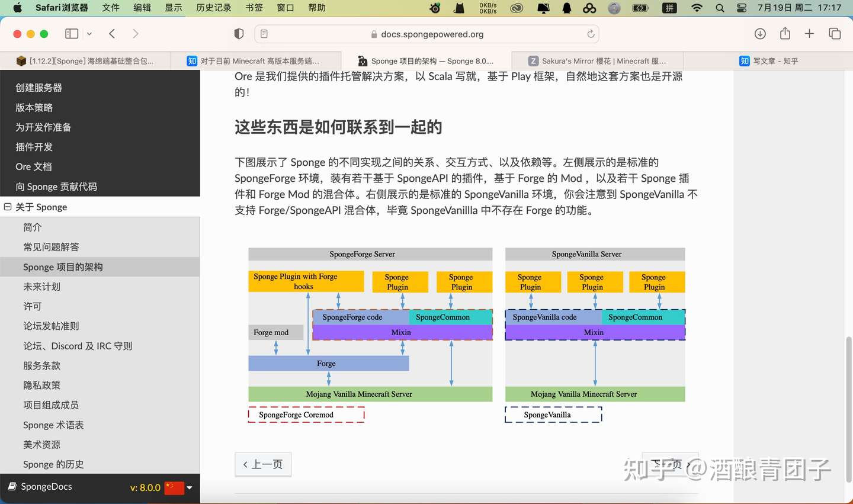Open notification bell menu bar icon

(x=567, y=8)
